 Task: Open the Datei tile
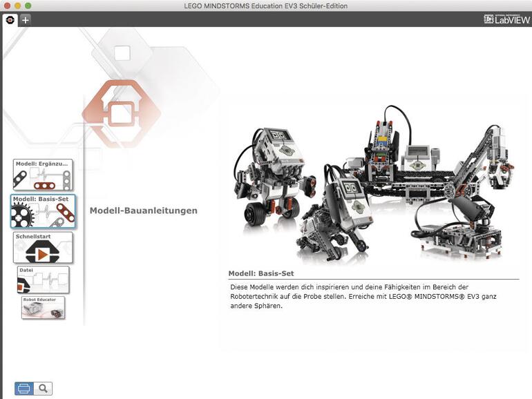(43, 280)
